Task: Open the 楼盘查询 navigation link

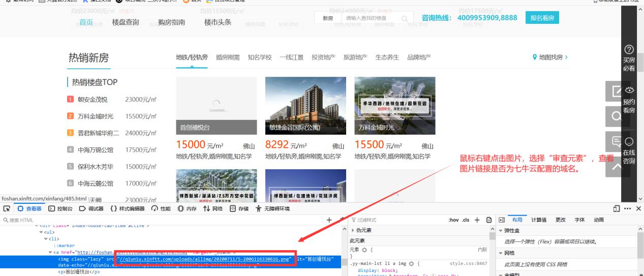Action: click(126, 22)
